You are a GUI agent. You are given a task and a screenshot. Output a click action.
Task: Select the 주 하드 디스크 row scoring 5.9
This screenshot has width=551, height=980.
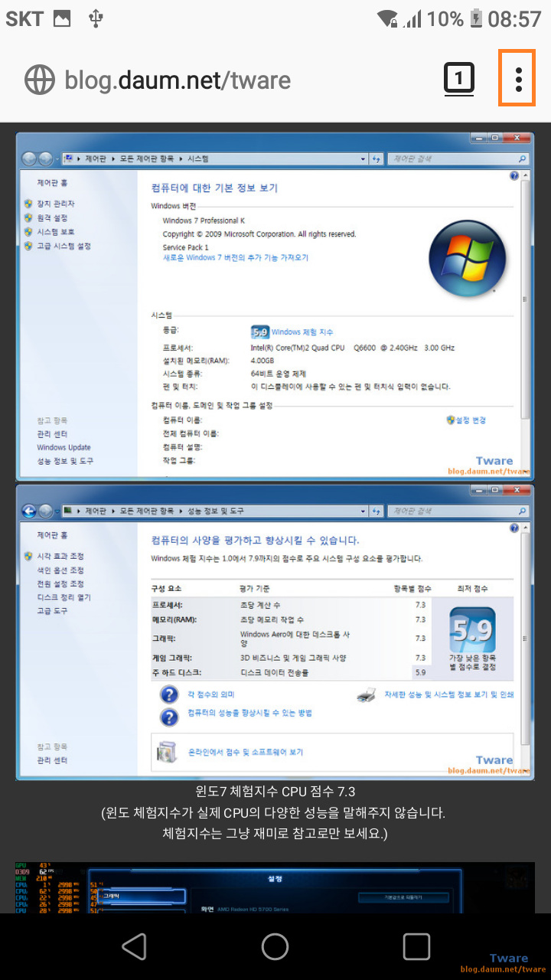pos(291,672)
